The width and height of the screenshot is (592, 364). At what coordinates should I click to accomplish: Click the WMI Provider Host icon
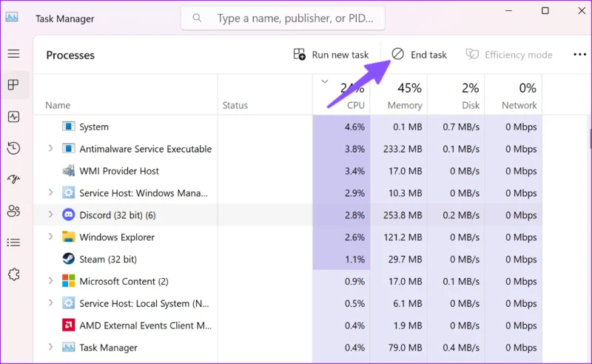click(68, 171)
